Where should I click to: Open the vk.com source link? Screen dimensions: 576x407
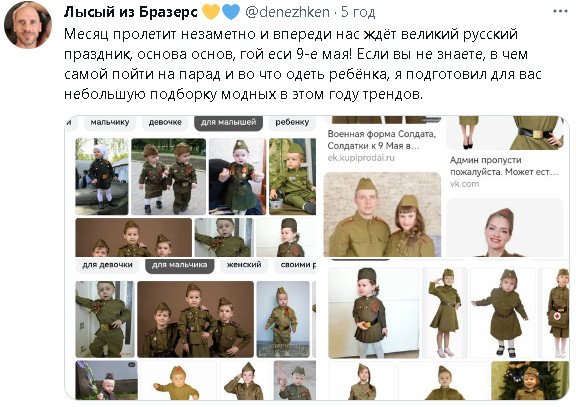point(464,184)
